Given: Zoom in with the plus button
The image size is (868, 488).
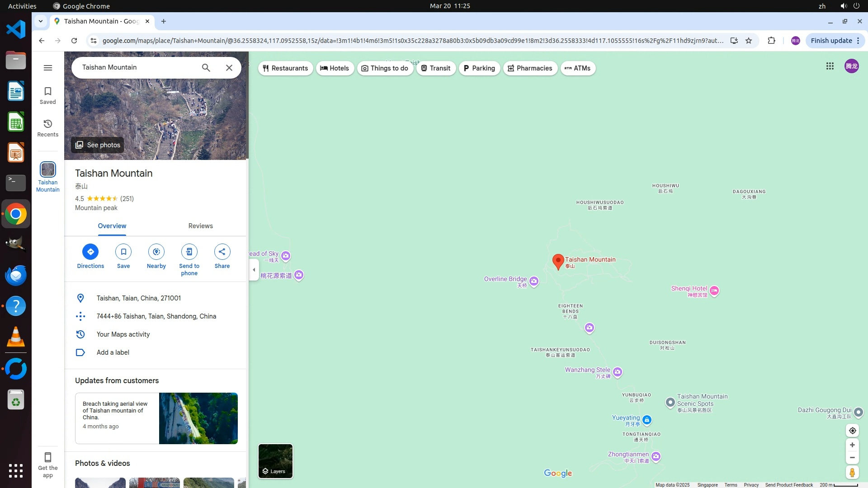Looking at the screenshot, I should coord(852,445).
